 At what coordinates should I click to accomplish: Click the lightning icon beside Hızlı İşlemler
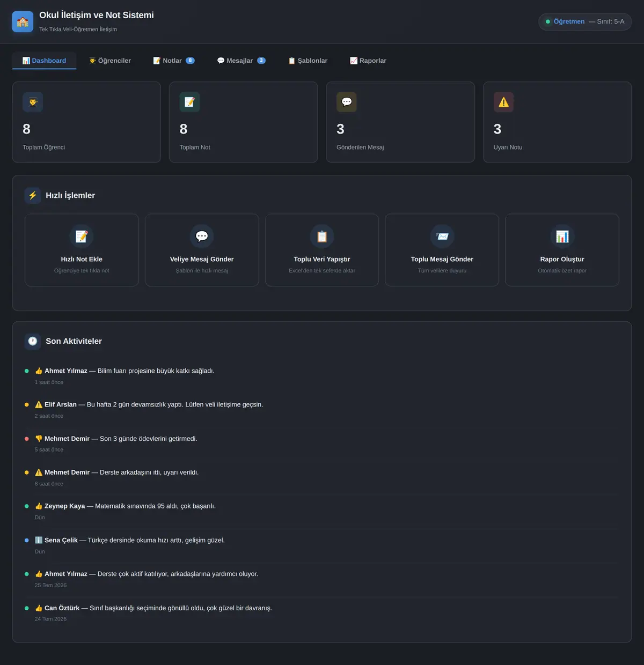point(33,195)
